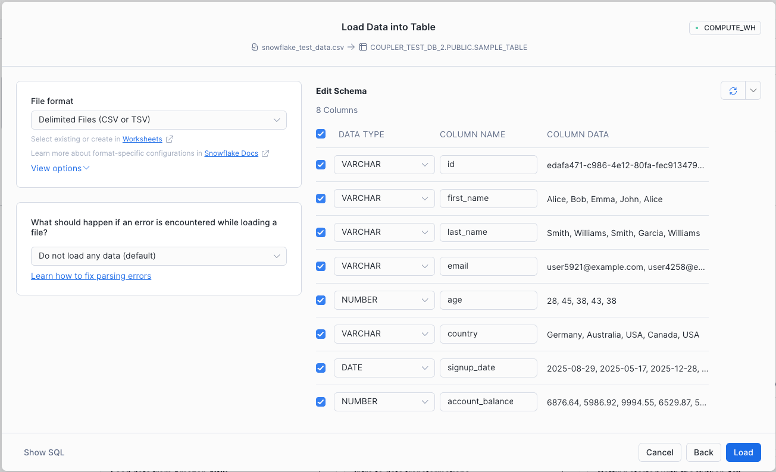This screenshot has height=472, width=776.
Task: Uncheck the signup_date column checkbox
Action: (x=321, y=368)
